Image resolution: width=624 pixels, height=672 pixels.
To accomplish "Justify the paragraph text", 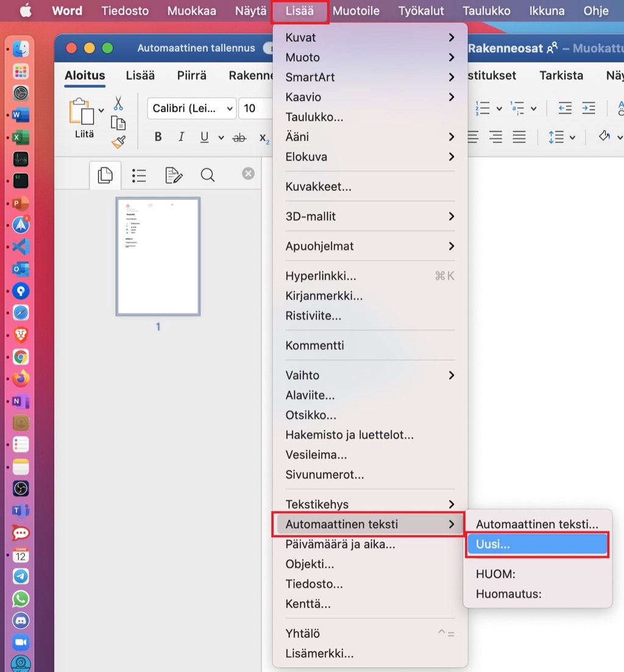I will click(519, 138).
